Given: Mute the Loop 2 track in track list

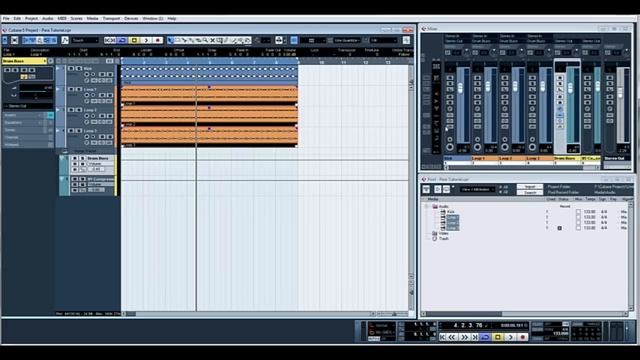Looking at the screenshot, I should point(71,110).
